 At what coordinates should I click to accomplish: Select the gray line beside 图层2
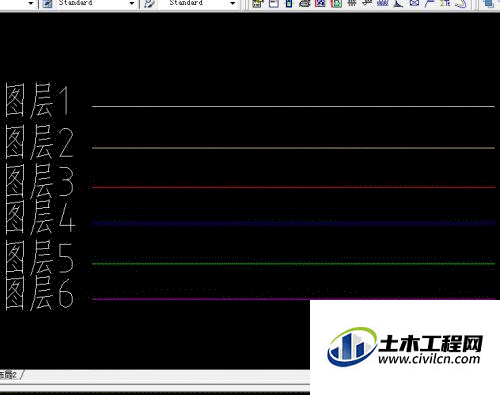tap(293, 148)
